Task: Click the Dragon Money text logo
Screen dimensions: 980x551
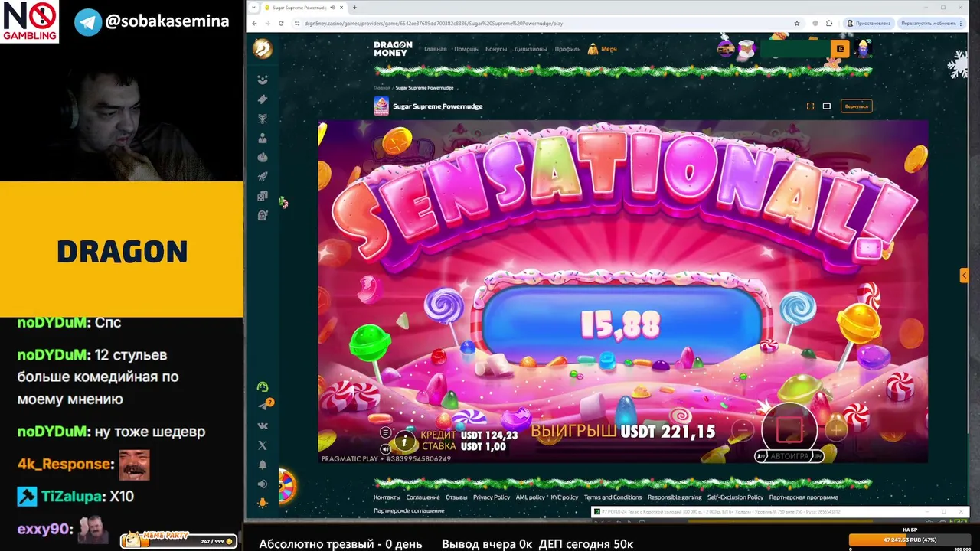Action: 393,49
